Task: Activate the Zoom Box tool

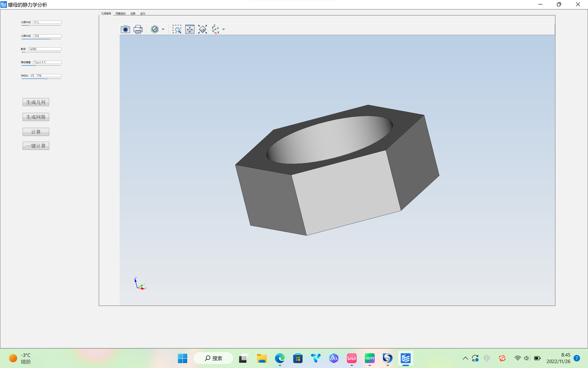Action: [177, 29]
